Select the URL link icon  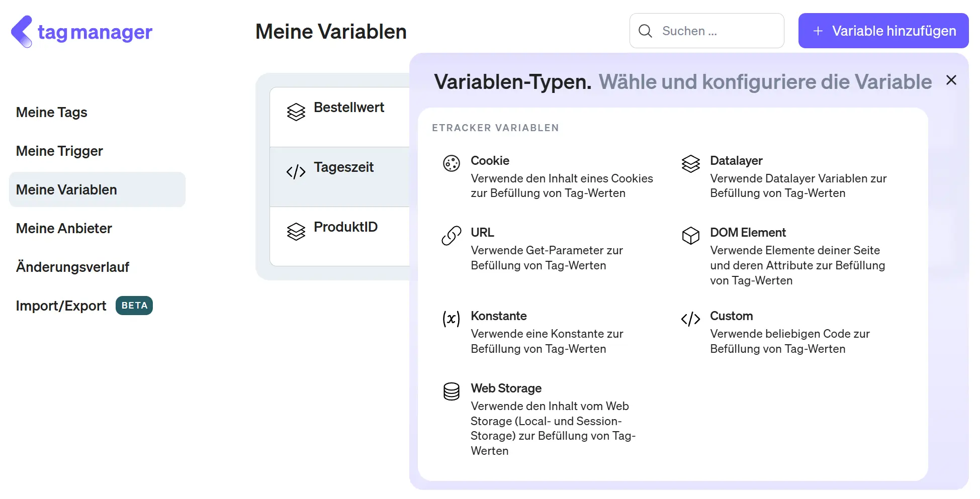(452, 235)
